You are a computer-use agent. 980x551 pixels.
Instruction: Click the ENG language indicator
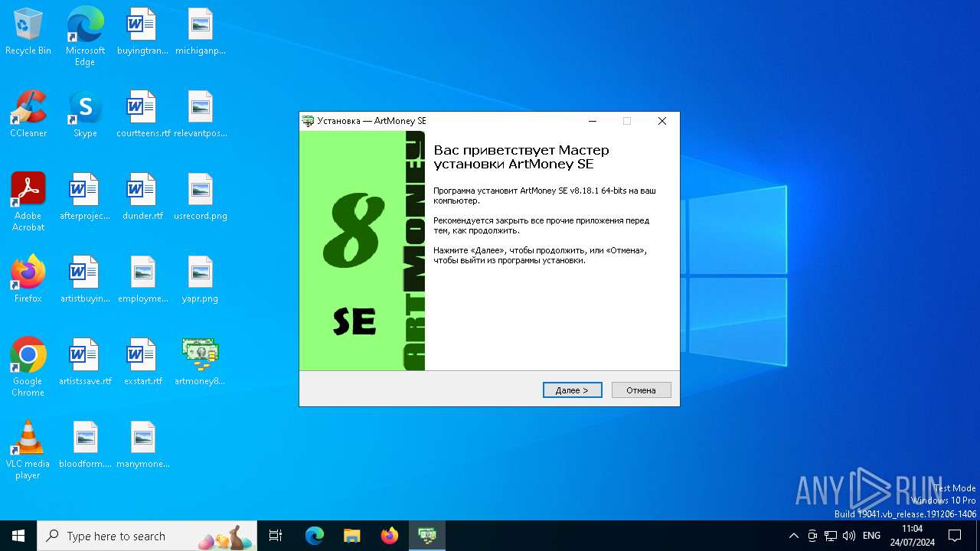tap(871, 536)
